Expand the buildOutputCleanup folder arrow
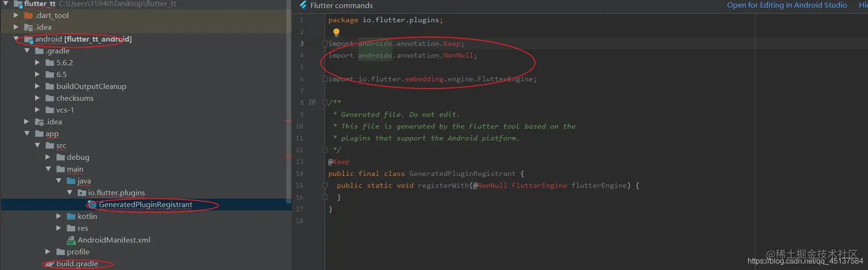The width and height of the screenshot is (868, 270). (x=37, y=86)
